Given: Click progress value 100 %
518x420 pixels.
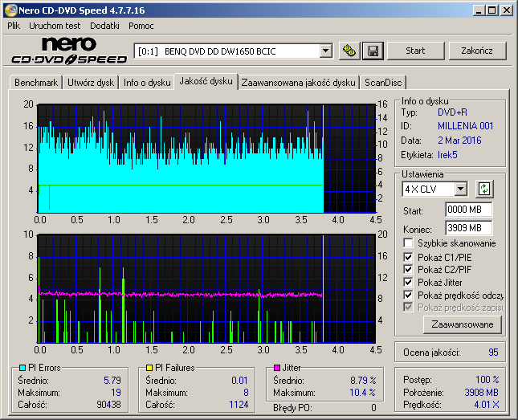Looking at the screenshot, I should 487,380.
